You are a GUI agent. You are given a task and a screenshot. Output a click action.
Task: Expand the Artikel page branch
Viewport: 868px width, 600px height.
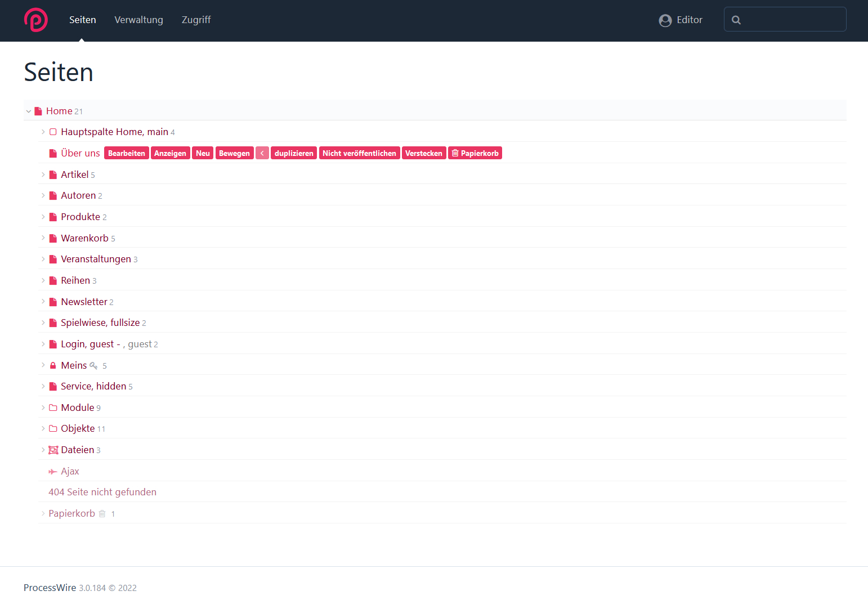43,175
